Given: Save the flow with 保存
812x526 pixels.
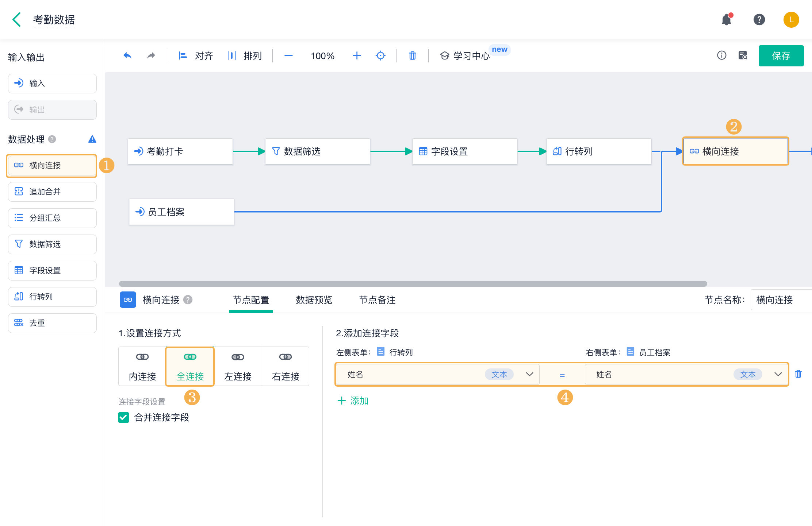Looking at the screenshot, I should click(x=781, y=55).
